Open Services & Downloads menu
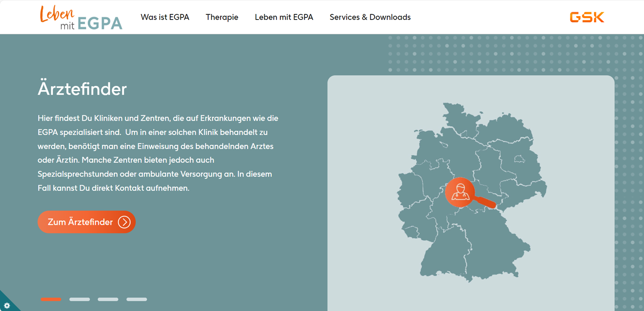644x311 pixels. pyautogui.click(x=370, y=17)
